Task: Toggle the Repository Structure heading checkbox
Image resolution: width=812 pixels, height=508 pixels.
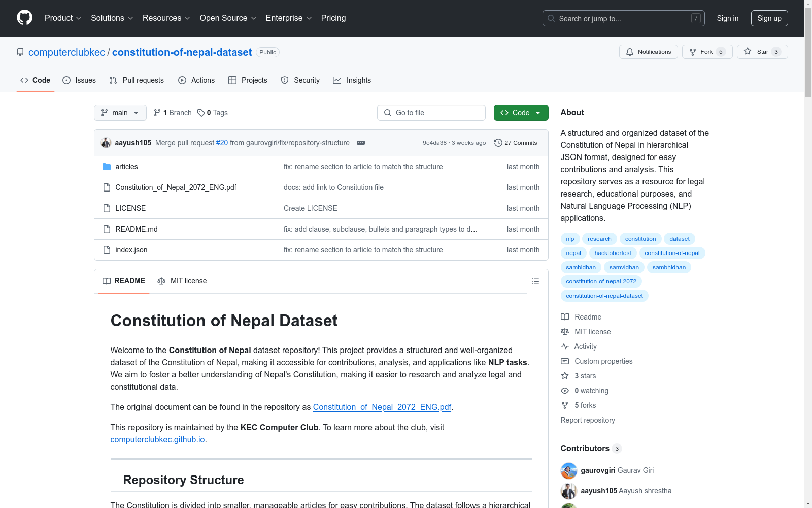Action: (115, 481)
